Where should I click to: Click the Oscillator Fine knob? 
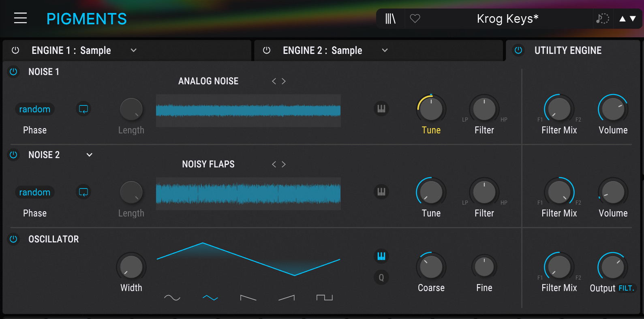(x=484, y=267)
